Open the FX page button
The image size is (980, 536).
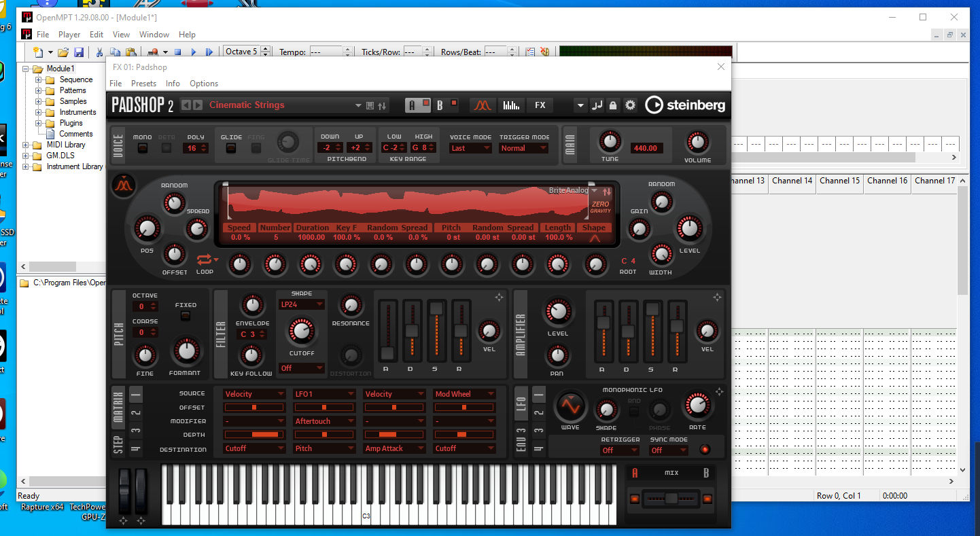click(x=540, y=105)
